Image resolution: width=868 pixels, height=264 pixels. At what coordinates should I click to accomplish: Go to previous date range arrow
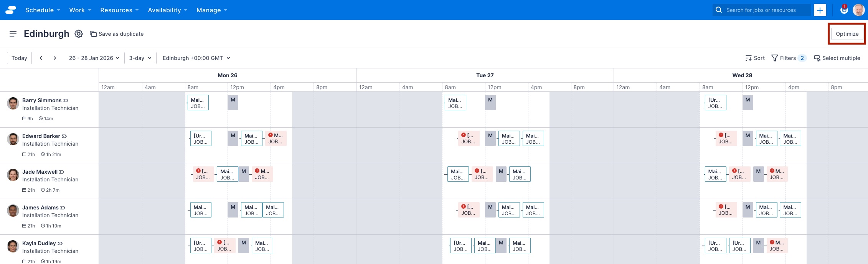41,58
